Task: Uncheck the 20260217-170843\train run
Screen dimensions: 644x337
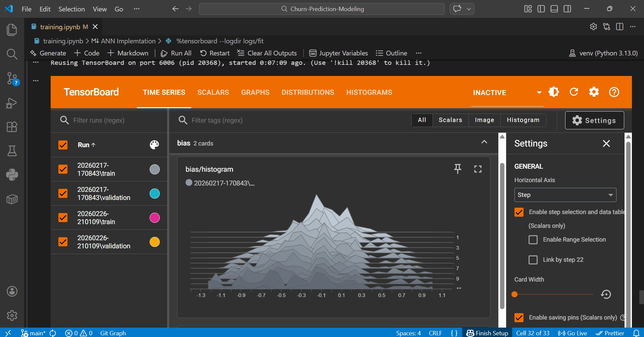Action: (x=63, y=169)
